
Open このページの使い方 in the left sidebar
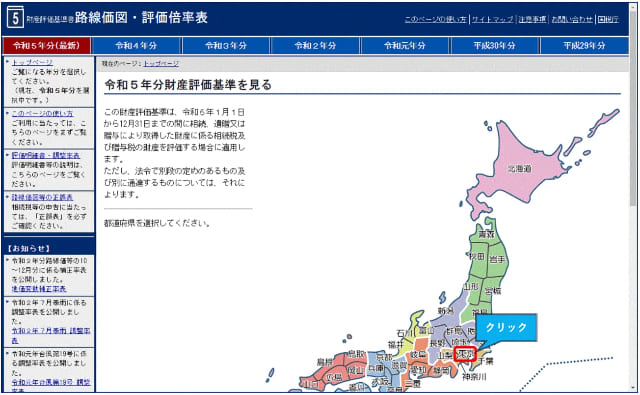pos(42,113)
